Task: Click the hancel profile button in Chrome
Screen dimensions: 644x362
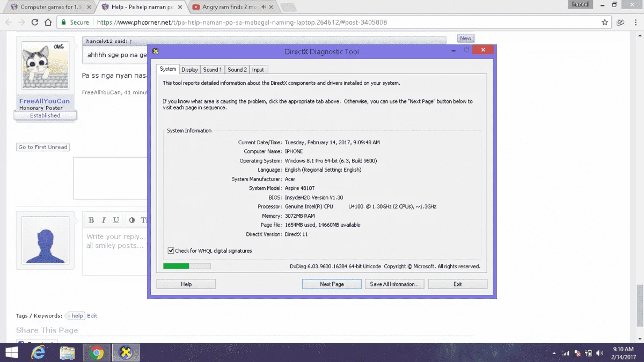Action: 580,4
